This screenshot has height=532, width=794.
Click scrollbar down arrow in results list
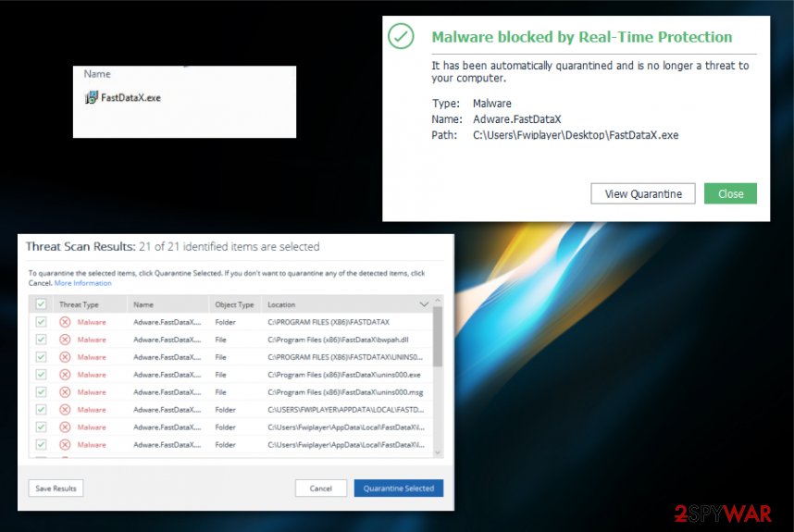point(438,453)
